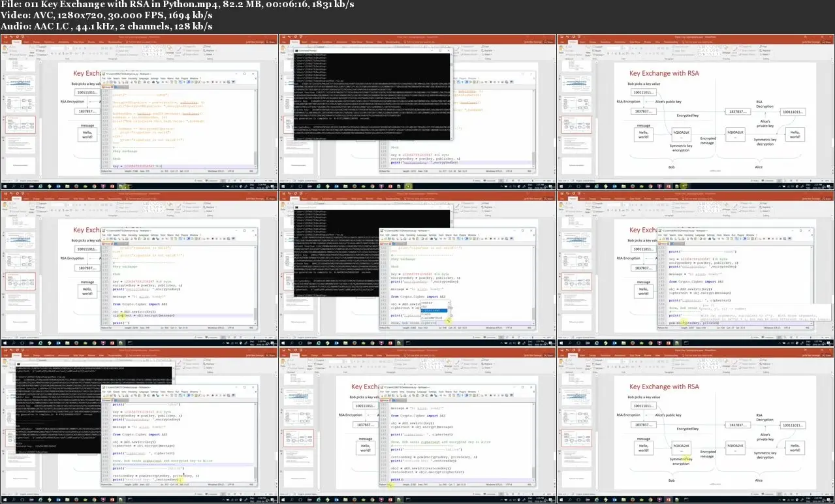
Task: Click the 'Hello, world!' box in the top-left frame's slide
Action: tap(88, 136)
